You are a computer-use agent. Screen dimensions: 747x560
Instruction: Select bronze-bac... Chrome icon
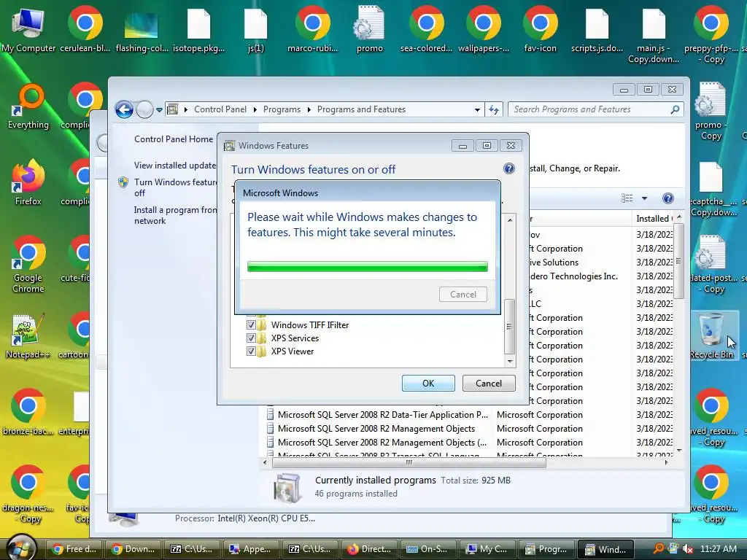point(28,413)
